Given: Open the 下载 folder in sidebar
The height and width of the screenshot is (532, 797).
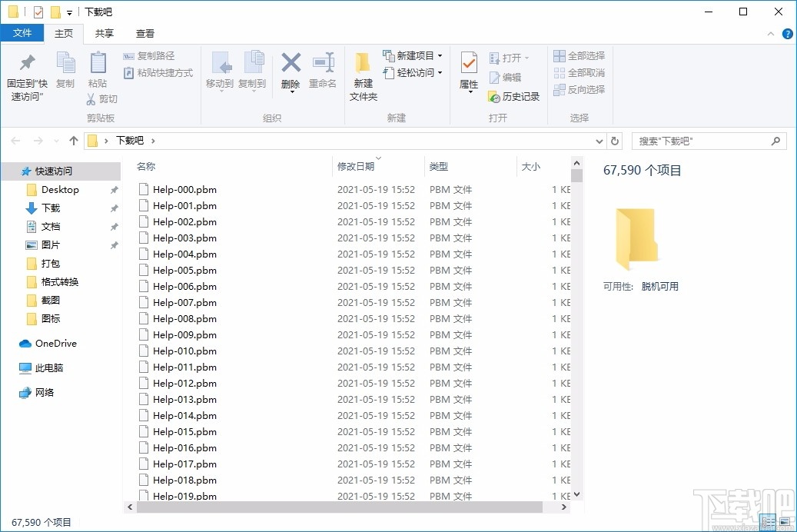Looking at the screenshot, I should 52,208.
